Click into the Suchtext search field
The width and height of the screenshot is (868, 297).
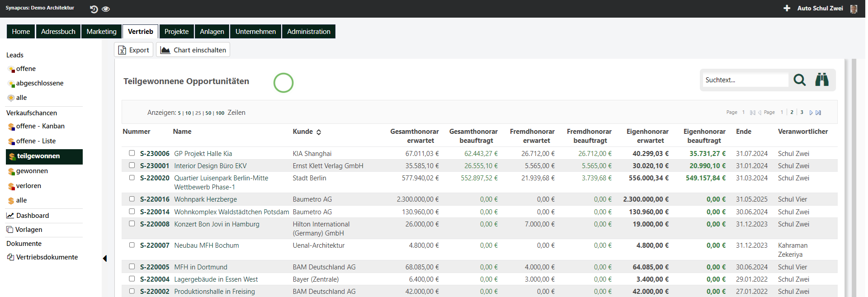pyautogui.click(x=745, y=80)
